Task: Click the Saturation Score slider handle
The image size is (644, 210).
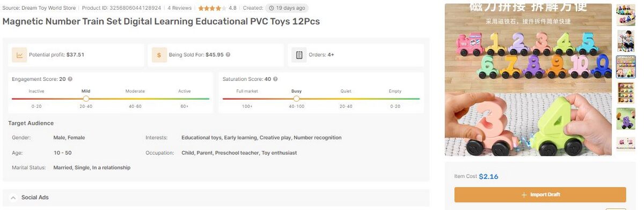Action: 296,99
